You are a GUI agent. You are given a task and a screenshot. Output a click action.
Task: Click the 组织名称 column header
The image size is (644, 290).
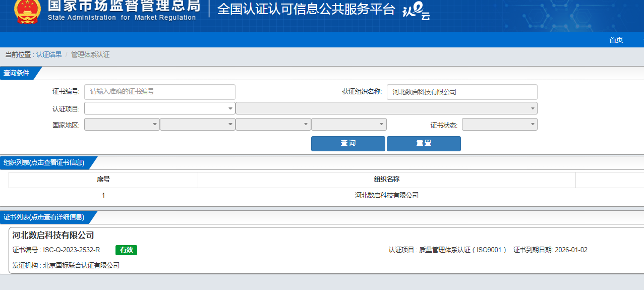click(x=387, y=180)
